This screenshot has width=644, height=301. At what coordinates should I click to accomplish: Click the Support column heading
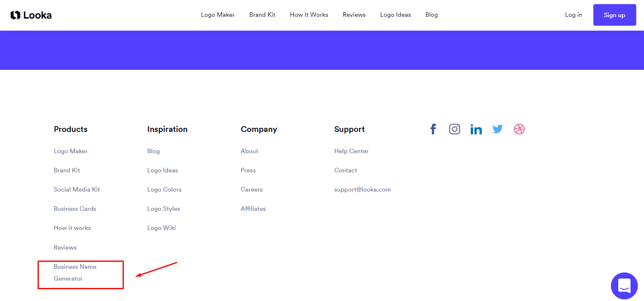(x=349, y=129)
